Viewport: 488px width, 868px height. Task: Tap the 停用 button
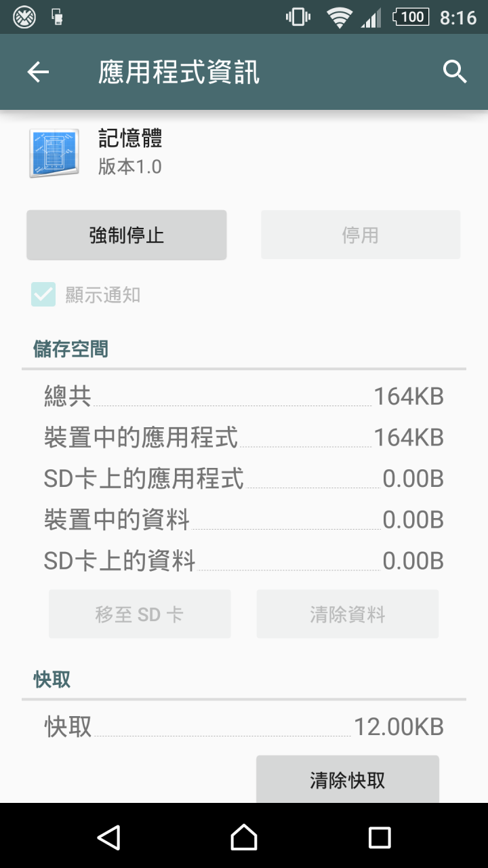pyautogui.click(x=361, y=235)
